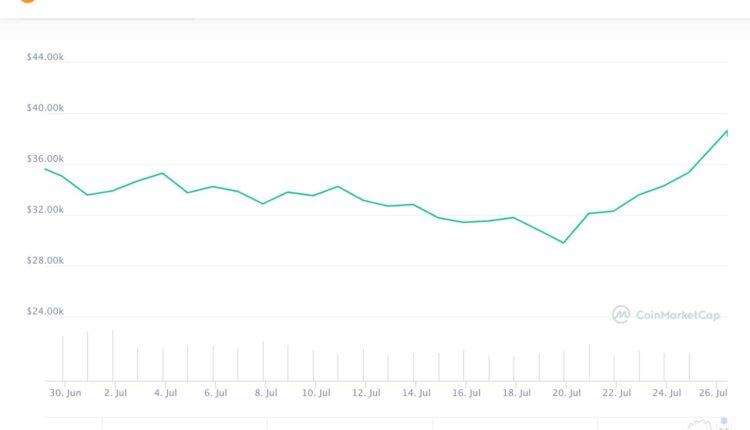750x430 pixels.
Task: Click the tallest volume bar above 2. Jul
Action: click(113, 355)
